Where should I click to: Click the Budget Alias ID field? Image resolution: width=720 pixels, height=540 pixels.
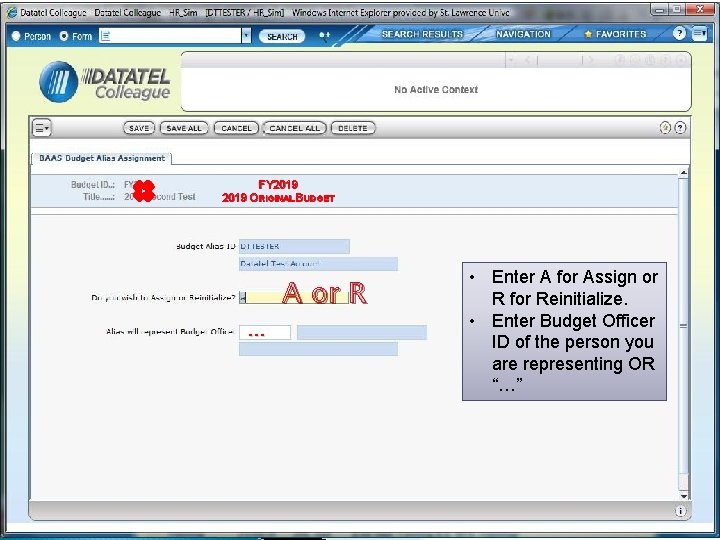[x=294, y=247]
